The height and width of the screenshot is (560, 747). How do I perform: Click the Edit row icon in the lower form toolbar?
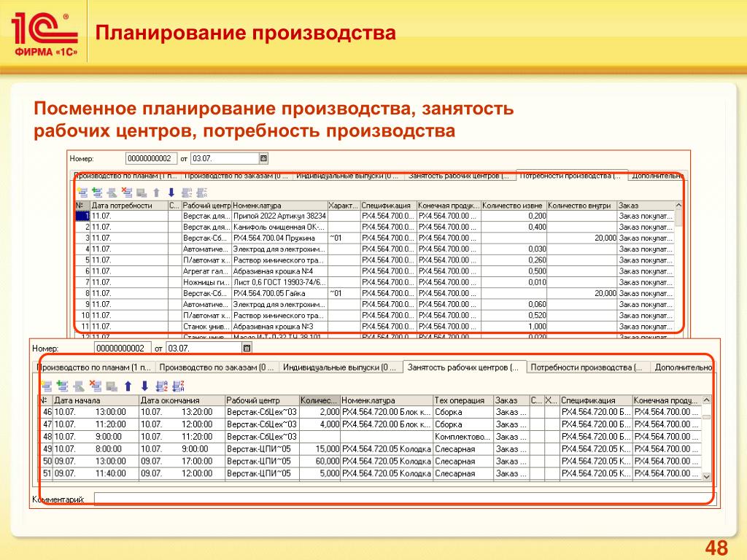coord(79,386)
